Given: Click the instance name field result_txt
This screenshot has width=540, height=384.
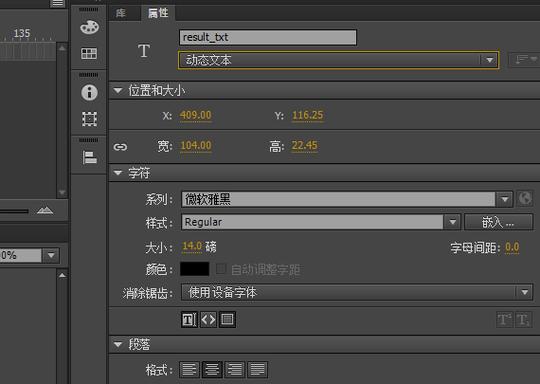Looking at the screenshot, I should (268, 37).
